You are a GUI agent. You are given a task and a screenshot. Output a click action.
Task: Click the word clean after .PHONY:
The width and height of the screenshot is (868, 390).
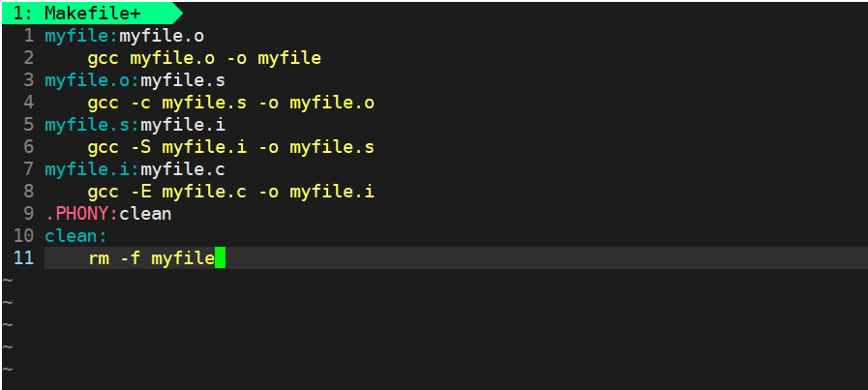(145, 213)
